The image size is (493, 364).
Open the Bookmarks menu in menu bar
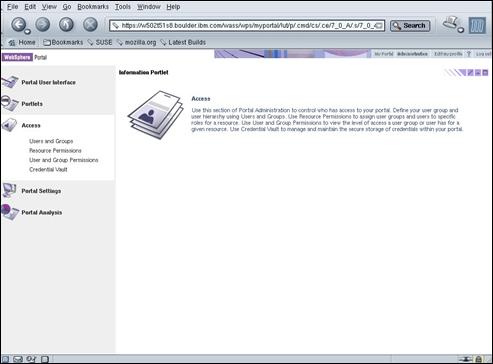click(93, 7)
